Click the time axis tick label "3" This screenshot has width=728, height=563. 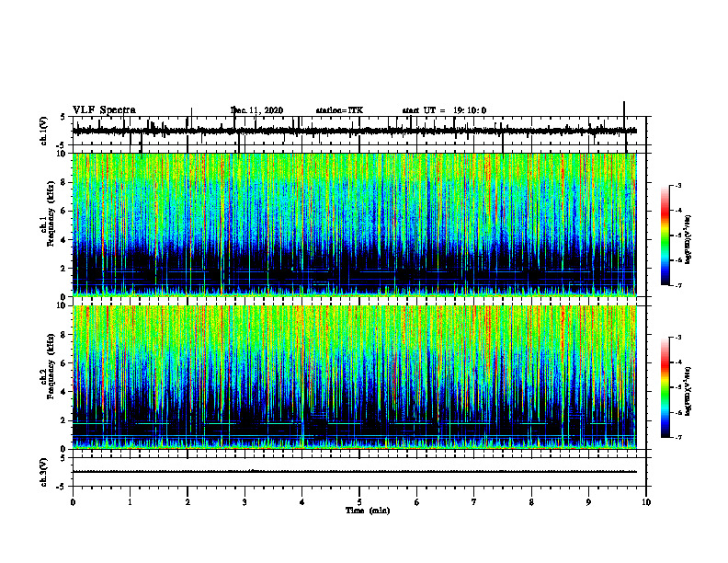[245, 502]
